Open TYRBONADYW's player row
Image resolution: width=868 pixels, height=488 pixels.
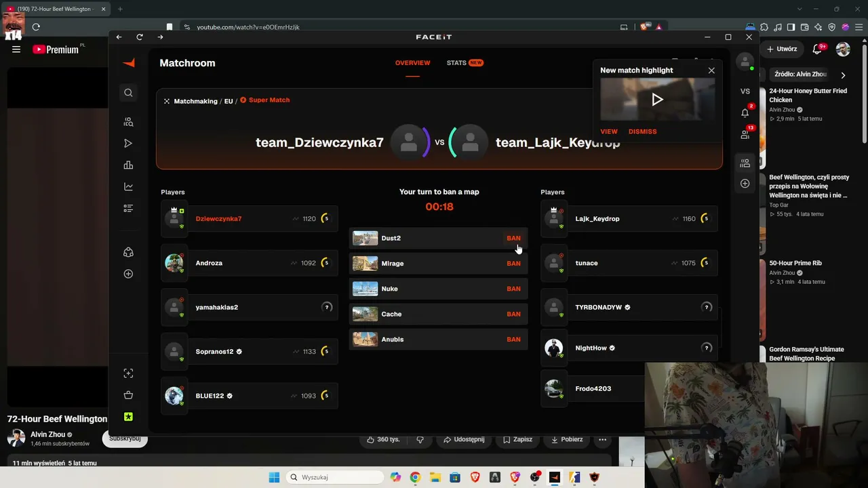coord(629,307)
